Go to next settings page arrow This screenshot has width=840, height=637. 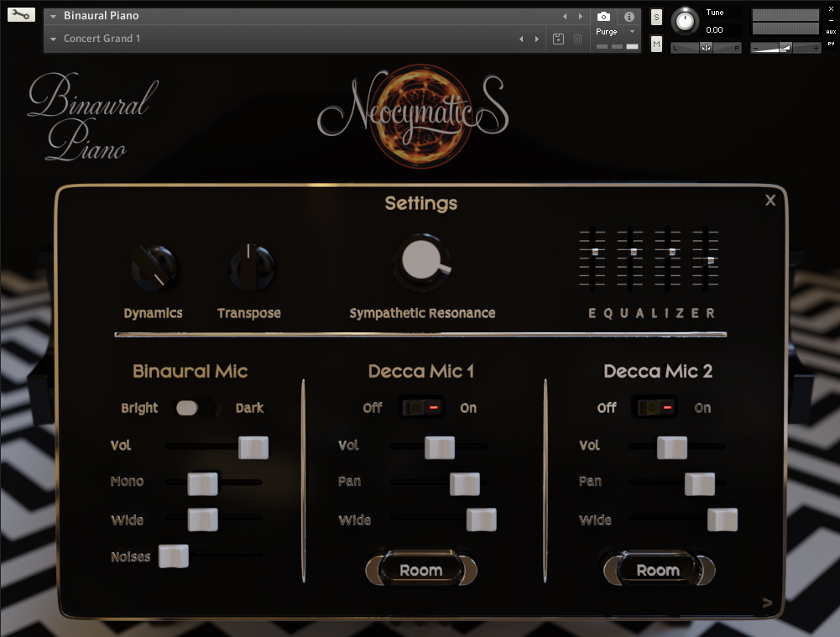tap(767, 603)
